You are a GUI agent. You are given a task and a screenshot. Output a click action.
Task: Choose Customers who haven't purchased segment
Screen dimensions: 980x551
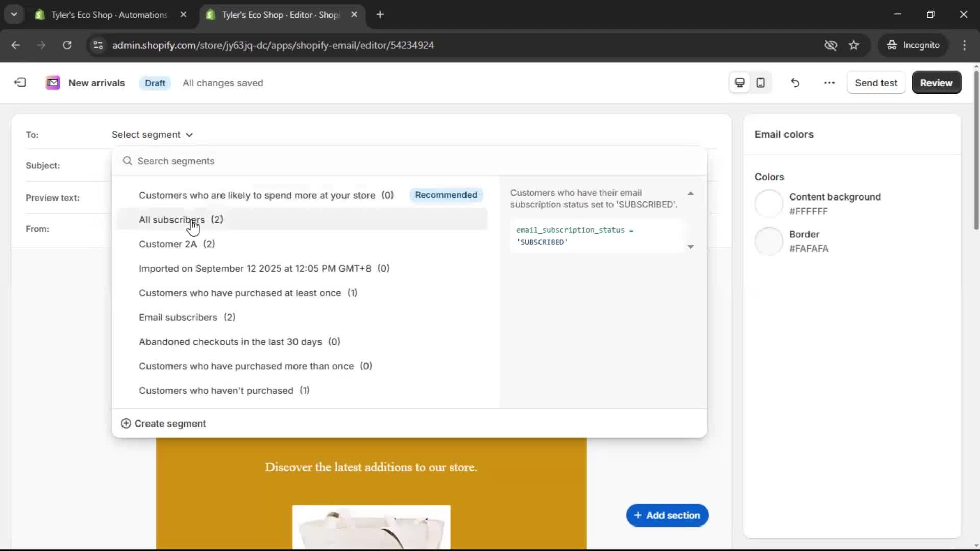tap(215, 390)
